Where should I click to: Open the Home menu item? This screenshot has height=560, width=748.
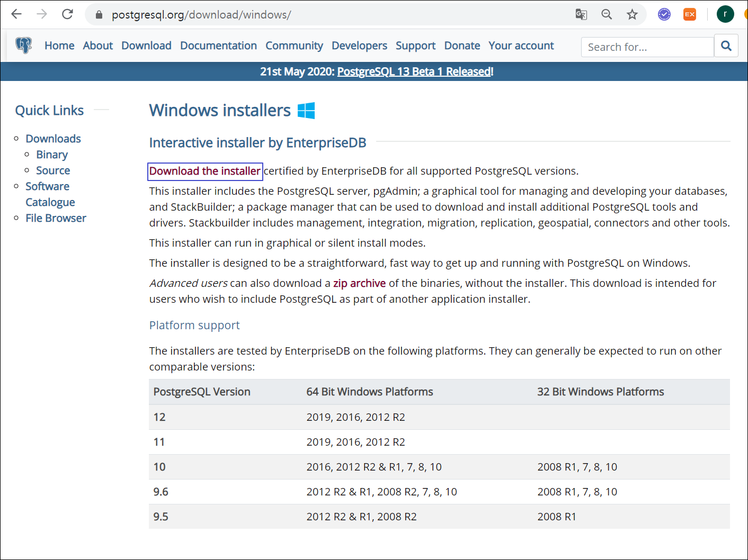[x=59, y=46]
